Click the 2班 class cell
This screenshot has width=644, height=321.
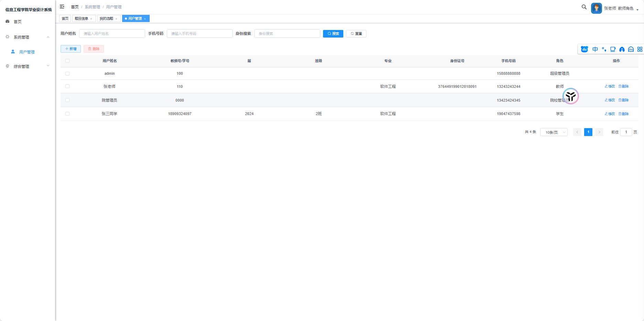click(x=319, y=114)
